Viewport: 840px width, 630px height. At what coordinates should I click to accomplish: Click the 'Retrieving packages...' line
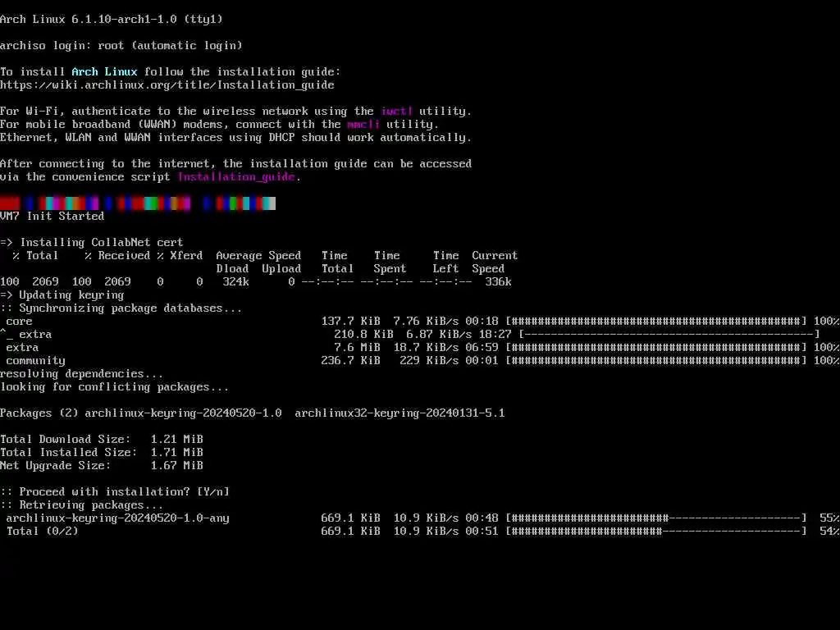pyautogui.click(x=82, y=505)
